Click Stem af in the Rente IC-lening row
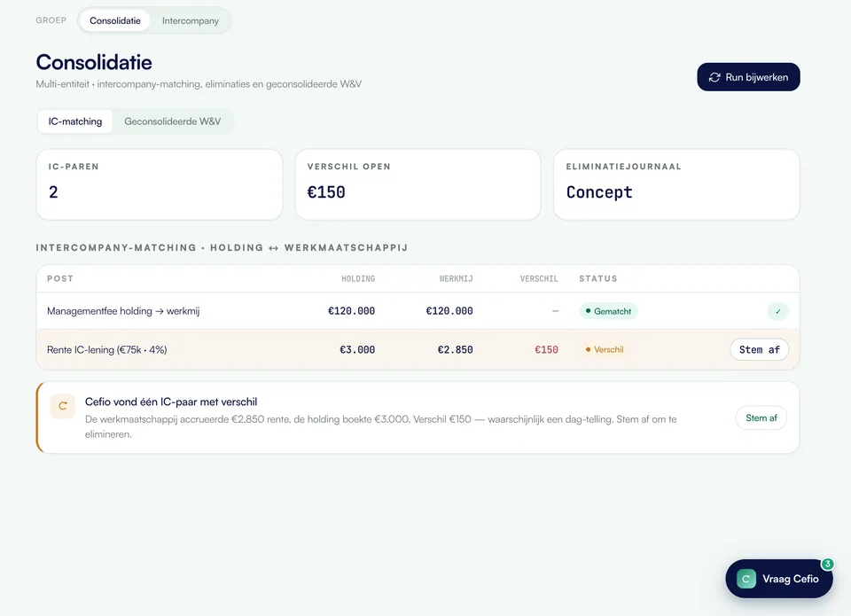The height and width of the screenshot is (616, 851). [x=760, y=349]
